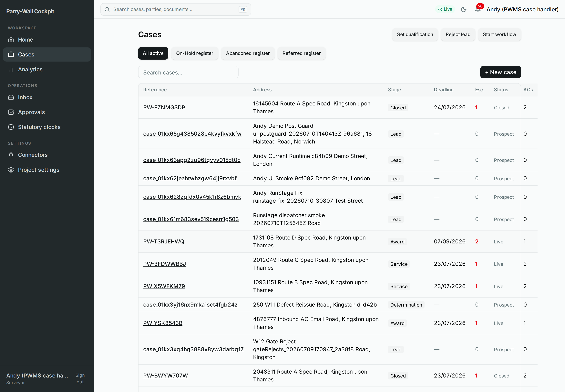Click the Determination stage badge

point(406,305)
